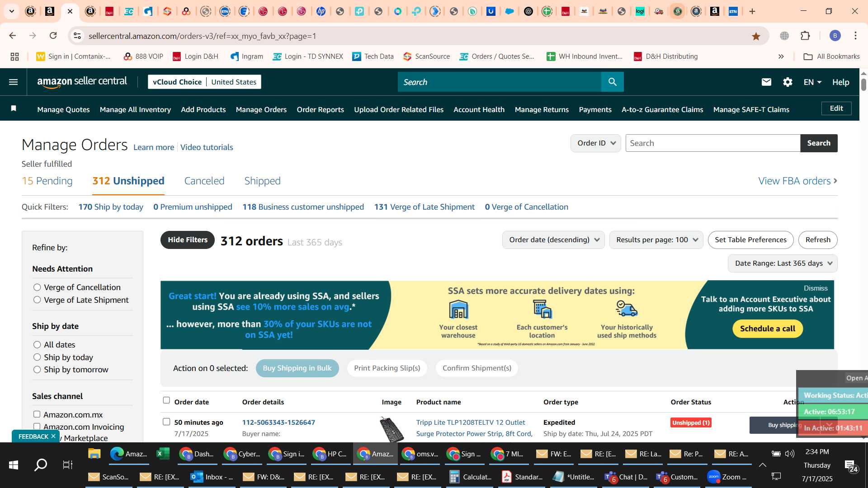868x488 pixels.
Task: Switch to the Canceled tab
Action: (x=204, y=181)
